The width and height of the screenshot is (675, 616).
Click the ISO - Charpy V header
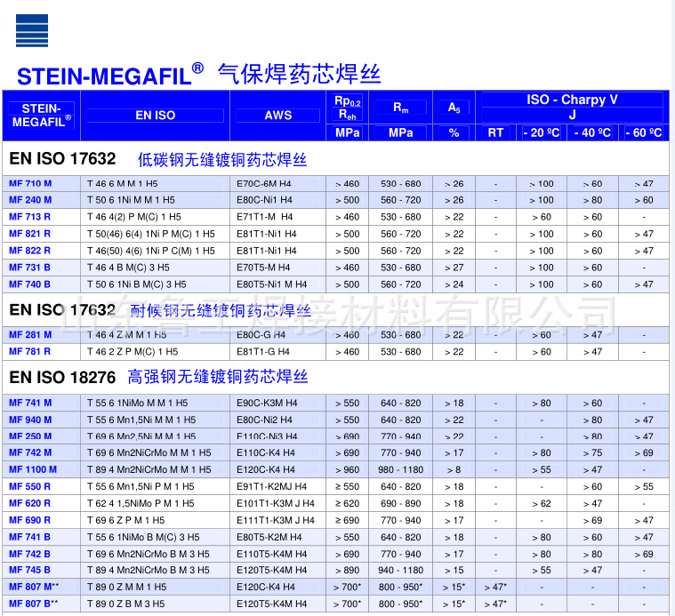pyautogui.click(x=572, y=100)
